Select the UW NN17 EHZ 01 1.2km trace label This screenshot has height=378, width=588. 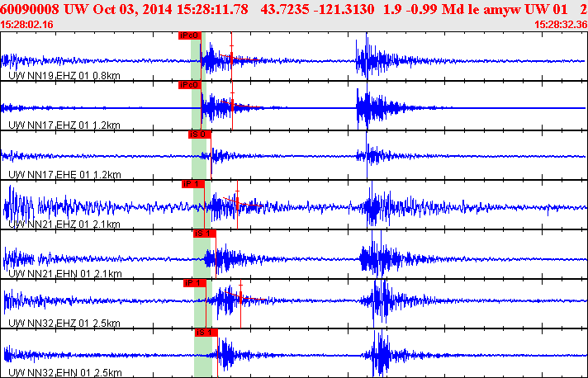pos(64,125)
